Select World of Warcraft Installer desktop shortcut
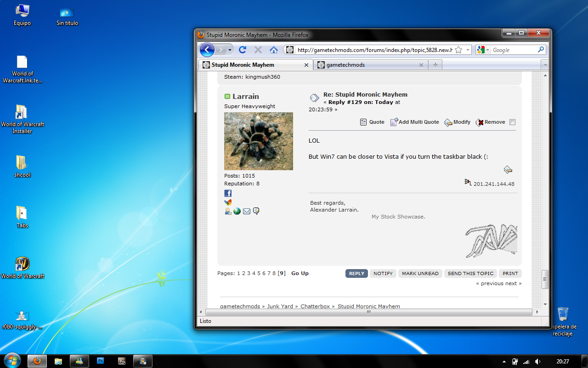 click(x=22, y=119)
